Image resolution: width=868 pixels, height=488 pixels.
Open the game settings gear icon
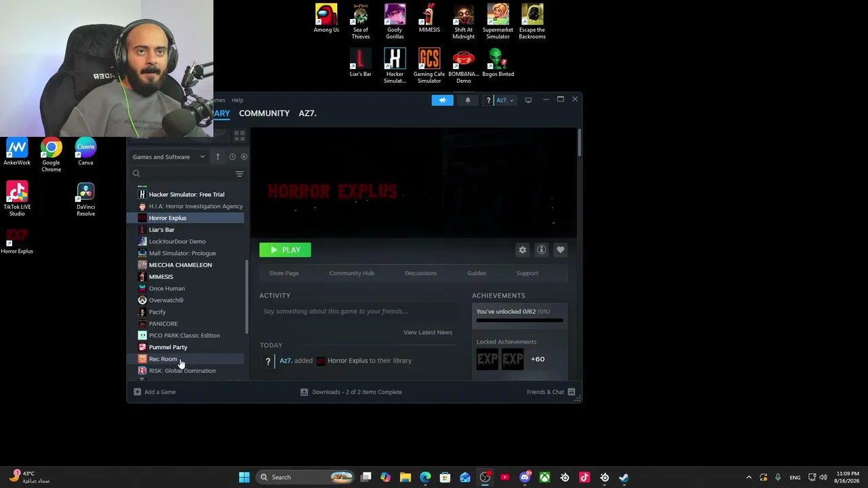[x=522, y=250]
